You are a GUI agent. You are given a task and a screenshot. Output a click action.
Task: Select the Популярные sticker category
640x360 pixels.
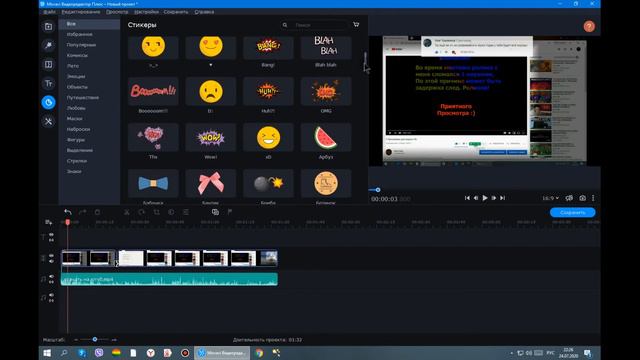tap(81, 45)
